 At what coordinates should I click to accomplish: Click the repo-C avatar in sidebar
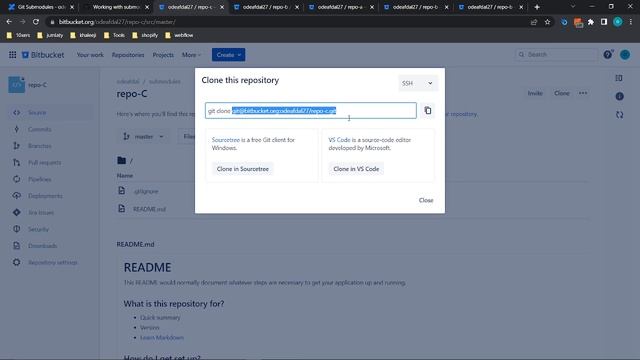pos(17,85)
